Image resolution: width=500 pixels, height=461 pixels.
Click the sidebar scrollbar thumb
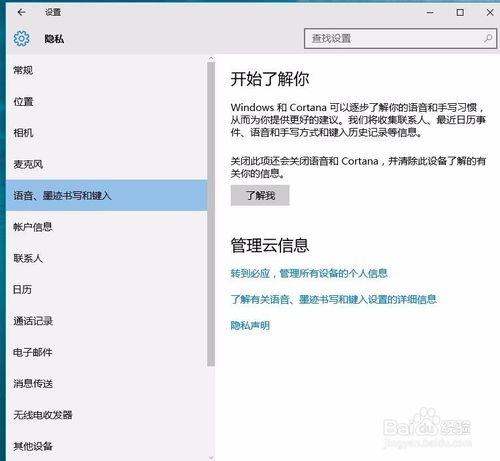(x=211, y=214)
